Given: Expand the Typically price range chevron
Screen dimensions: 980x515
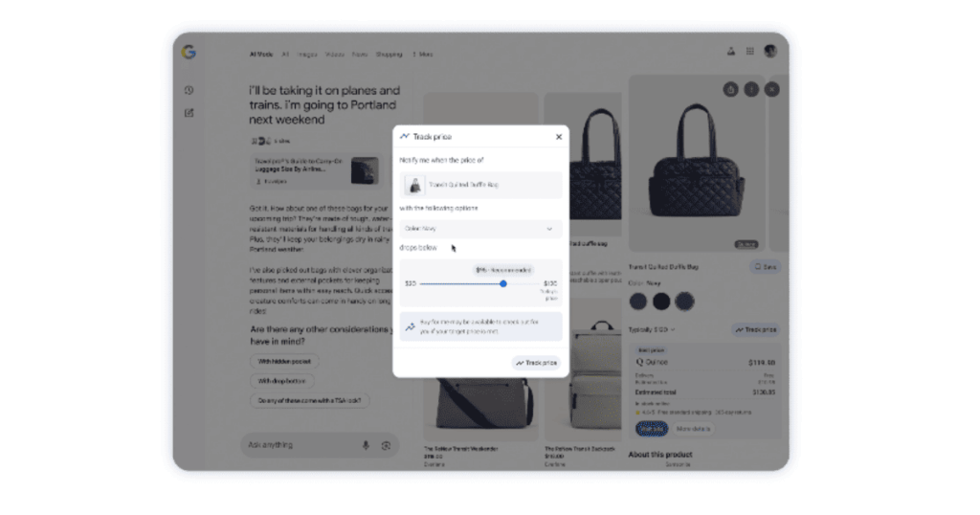Looking at the screenshot, I should 673,329.
